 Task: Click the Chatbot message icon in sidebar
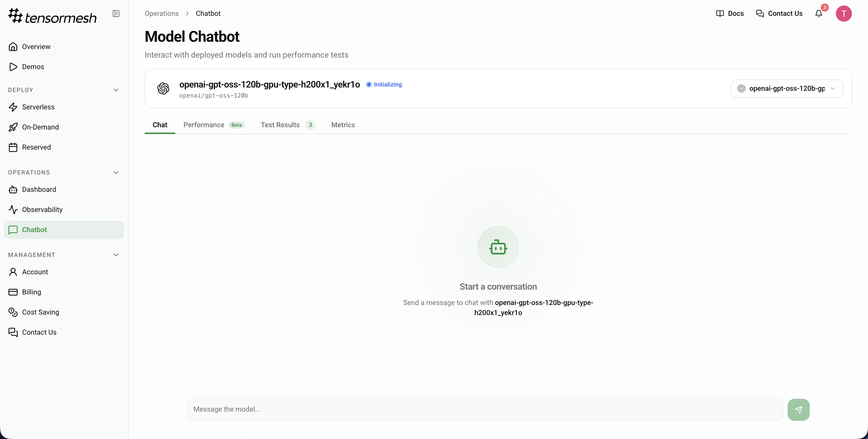13,230
